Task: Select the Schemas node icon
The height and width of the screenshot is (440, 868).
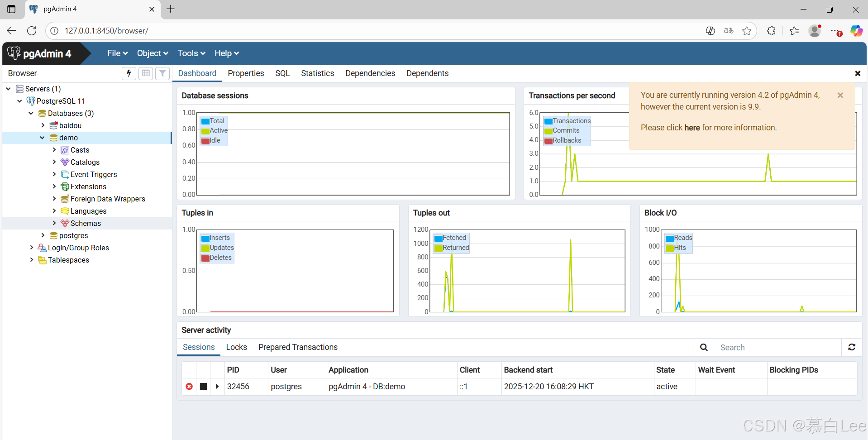Action: point(65,223)
